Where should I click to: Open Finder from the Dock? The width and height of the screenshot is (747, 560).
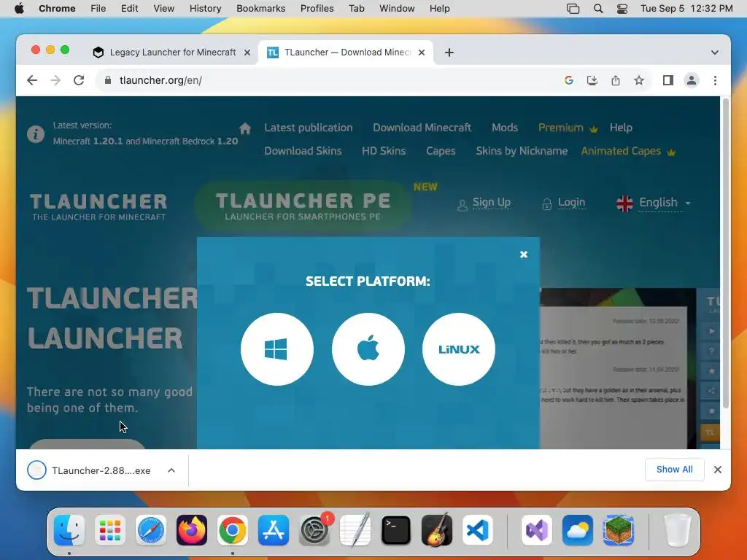[69, 530]
